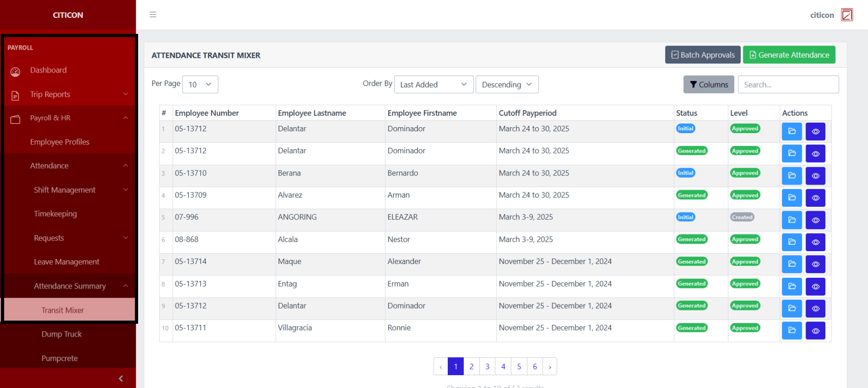Collapse sidebar with the bottom left arrow

121,378
